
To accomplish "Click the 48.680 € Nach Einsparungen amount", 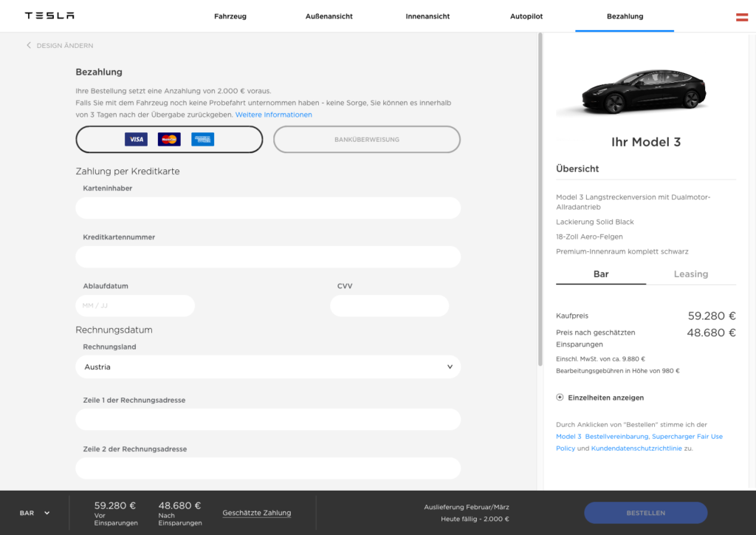I will 179,505.
